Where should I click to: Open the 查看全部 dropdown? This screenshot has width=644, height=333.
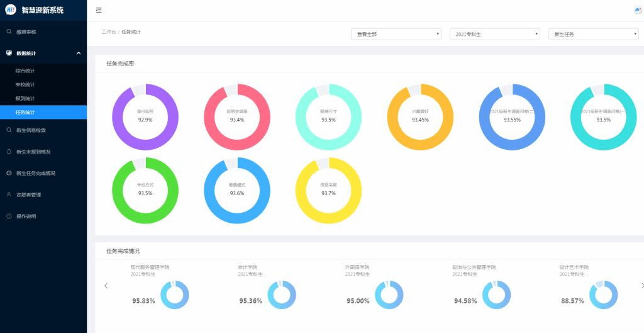point(396,35)
